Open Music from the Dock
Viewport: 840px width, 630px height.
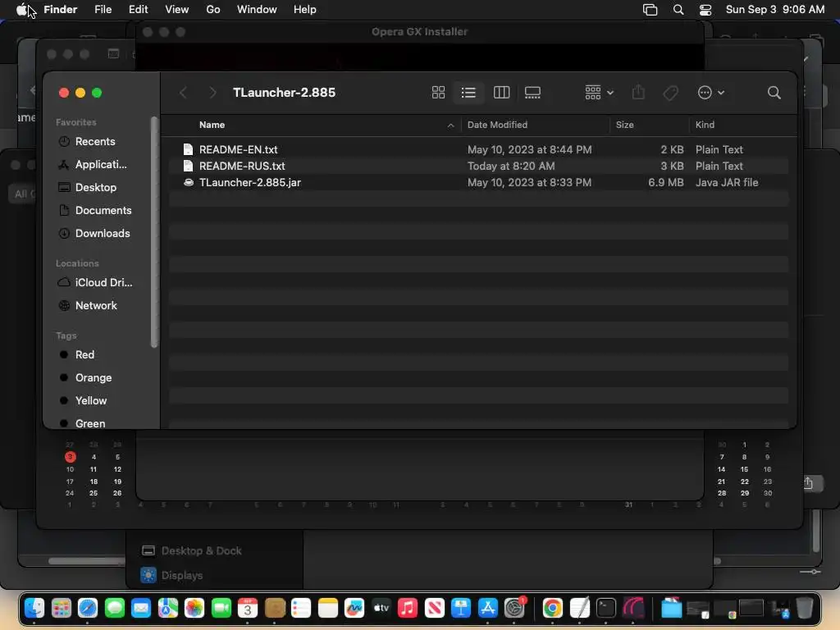pos(408,608)
